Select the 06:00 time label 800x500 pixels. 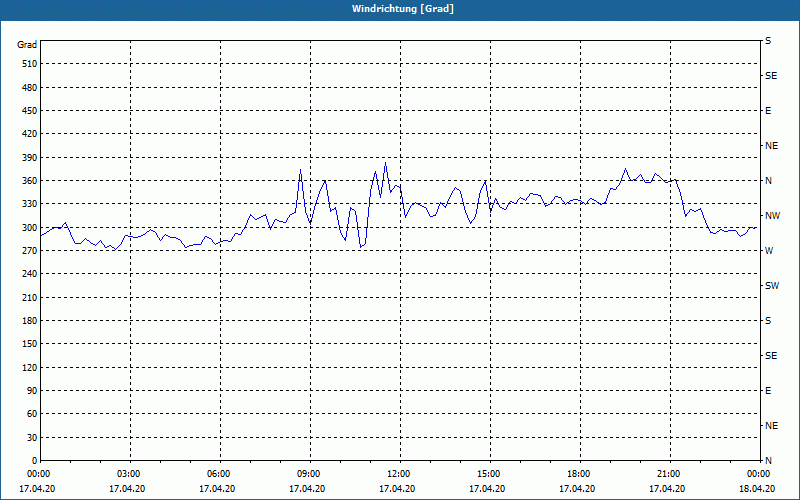tap(219, 474)
